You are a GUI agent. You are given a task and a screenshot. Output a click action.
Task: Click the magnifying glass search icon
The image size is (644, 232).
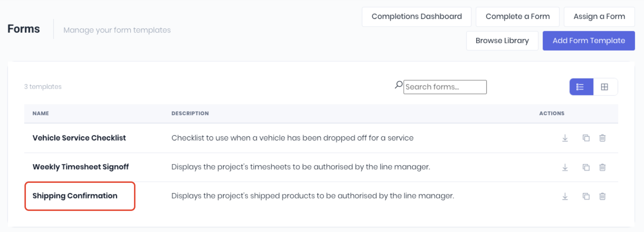tap(398, 85)
